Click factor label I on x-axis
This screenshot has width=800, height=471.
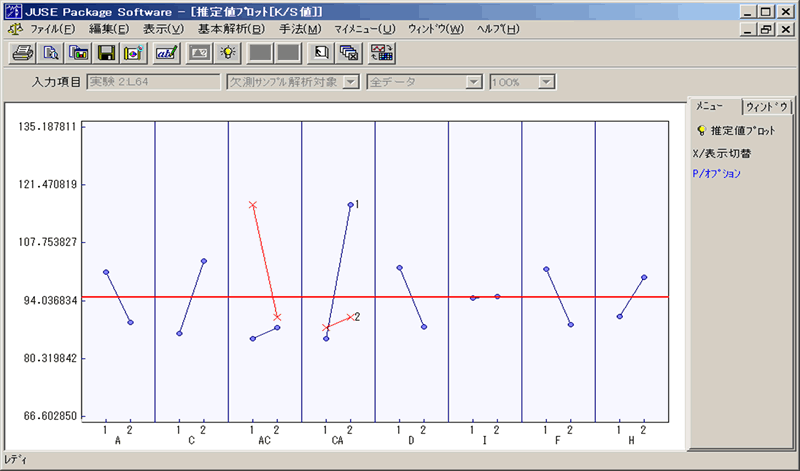click(x=485, y=440)
